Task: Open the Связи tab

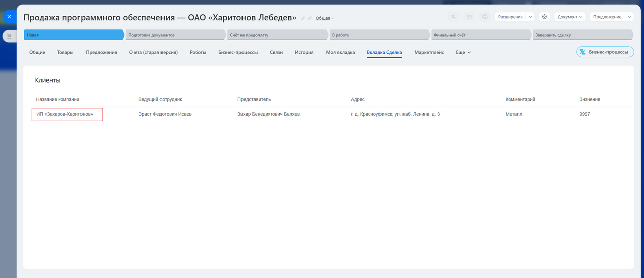Action: (x=276, y=52)
